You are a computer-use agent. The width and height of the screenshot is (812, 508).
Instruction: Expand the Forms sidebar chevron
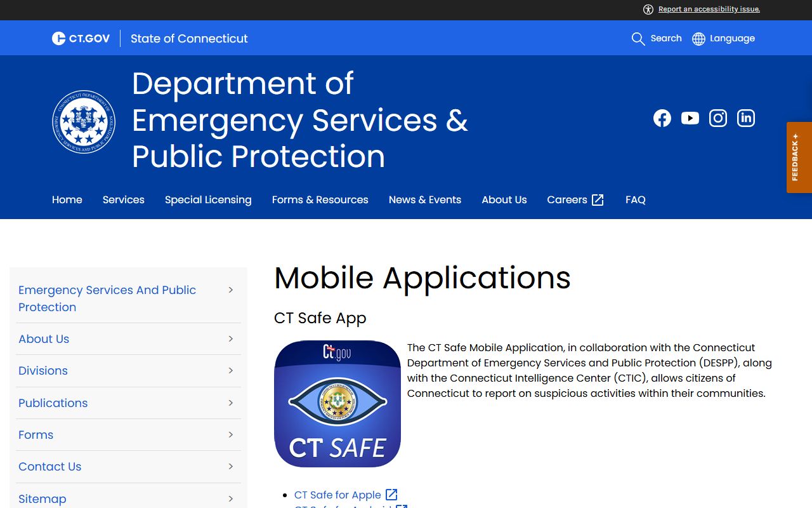click(x=231, y=435)
